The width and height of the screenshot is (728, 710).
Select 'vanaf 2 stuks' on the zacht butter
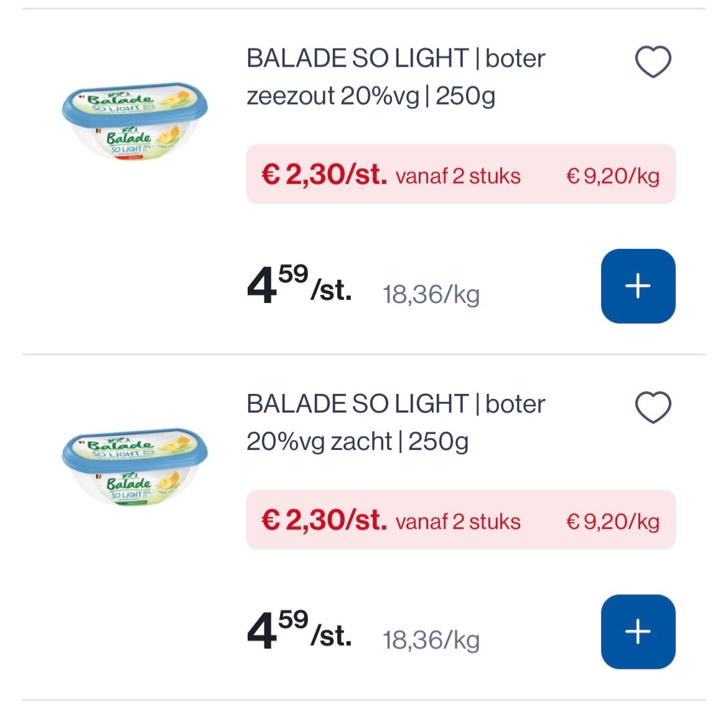458,521
